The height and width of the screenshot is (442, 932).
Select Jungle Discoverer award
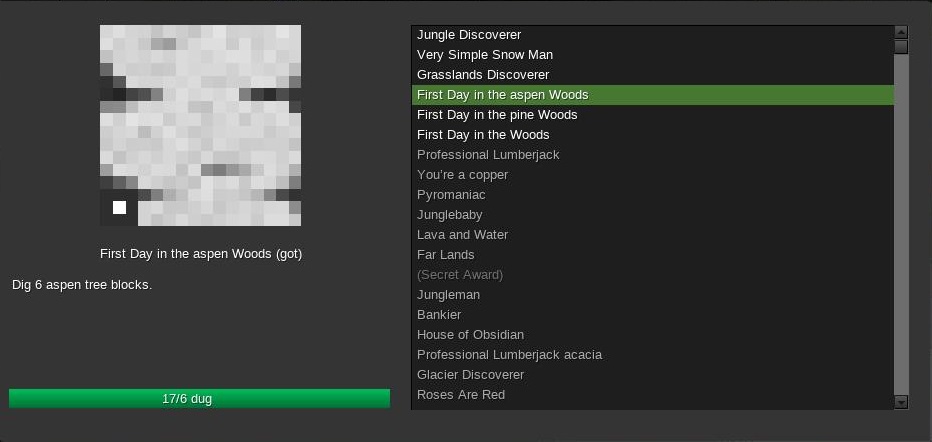[x=469, y=35]
